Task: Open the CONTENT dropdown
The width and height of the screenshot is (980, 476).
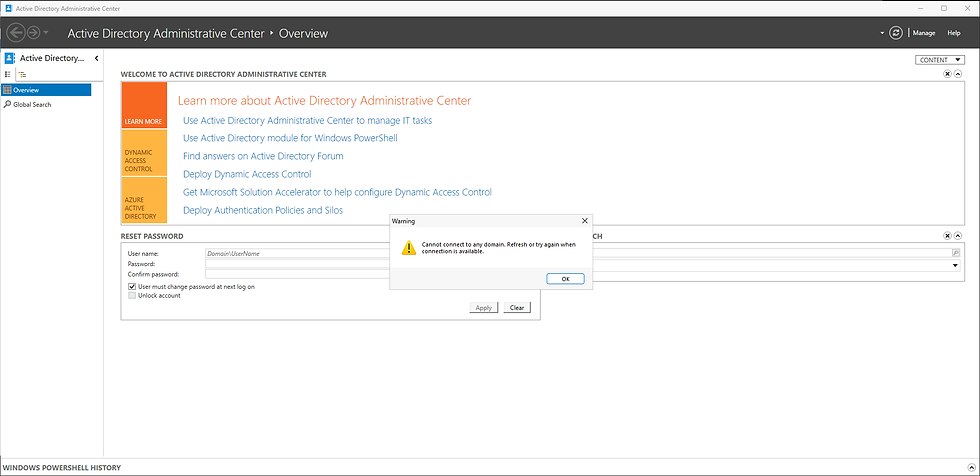Action: click(941, 60)
